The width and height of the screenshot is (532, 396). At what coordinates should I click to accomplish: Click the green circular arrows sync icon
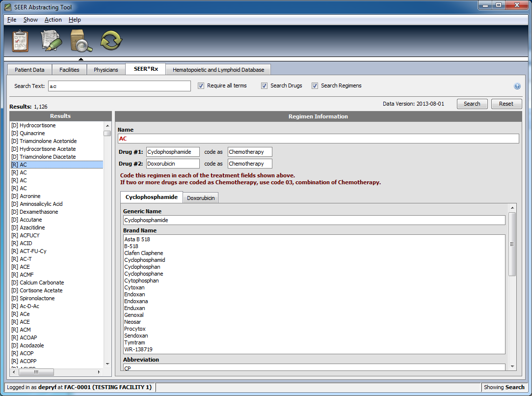[x=111, y=40]
